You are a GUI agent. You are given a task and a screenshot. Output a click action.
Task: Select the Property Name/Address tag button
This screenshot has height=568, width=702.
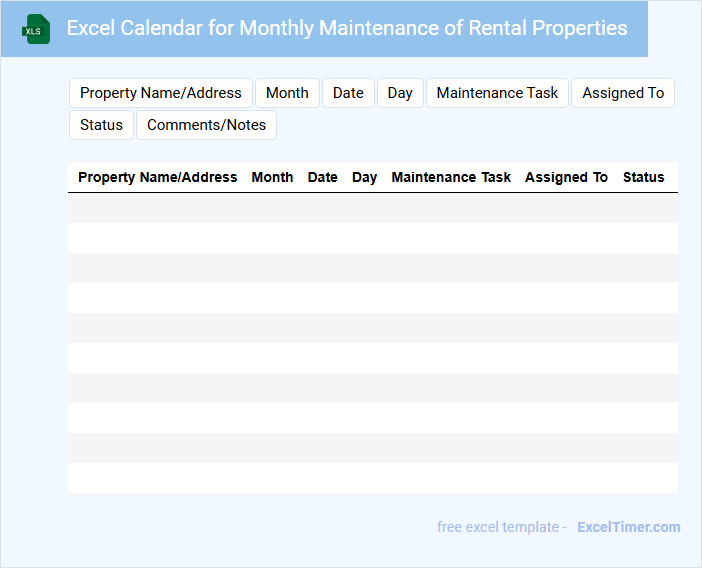[x=161, y=93]
